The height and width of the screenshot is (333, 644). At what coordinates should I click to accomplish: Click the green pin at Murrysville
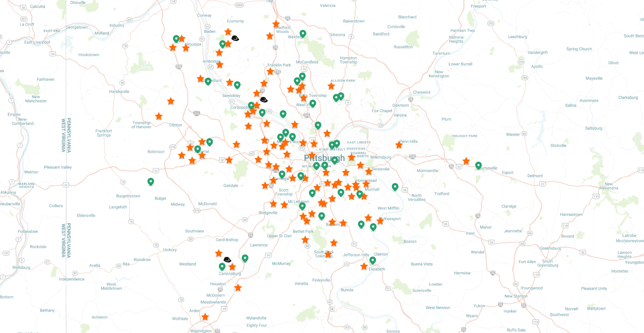pyautogui.click(x=478, y=166)
